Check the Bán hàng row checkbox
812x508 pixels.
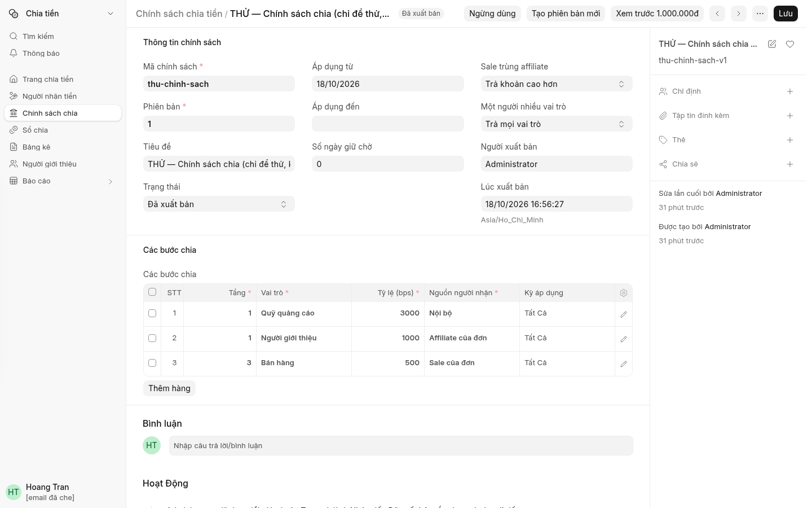(x=152, y=363)
